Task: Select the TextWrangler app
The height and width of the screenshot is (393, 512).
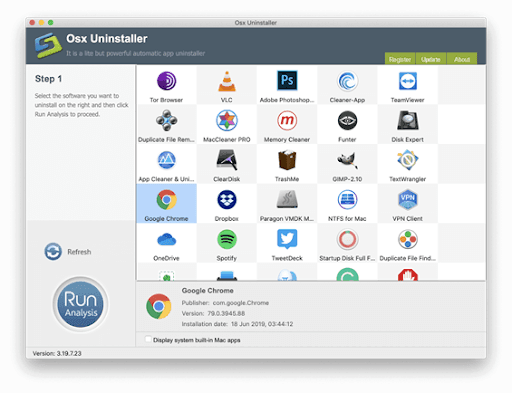Action: tap(408, 160)
